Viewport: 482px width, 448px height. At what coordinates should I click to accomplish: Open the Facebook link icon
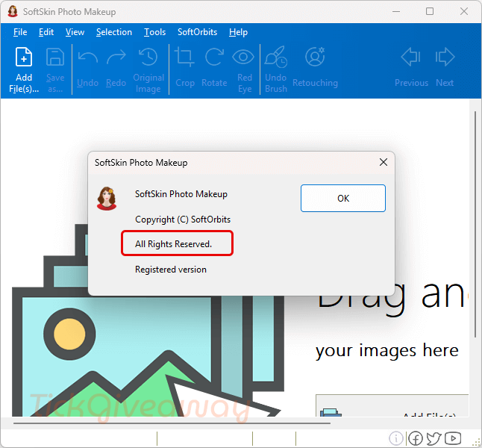416,438
